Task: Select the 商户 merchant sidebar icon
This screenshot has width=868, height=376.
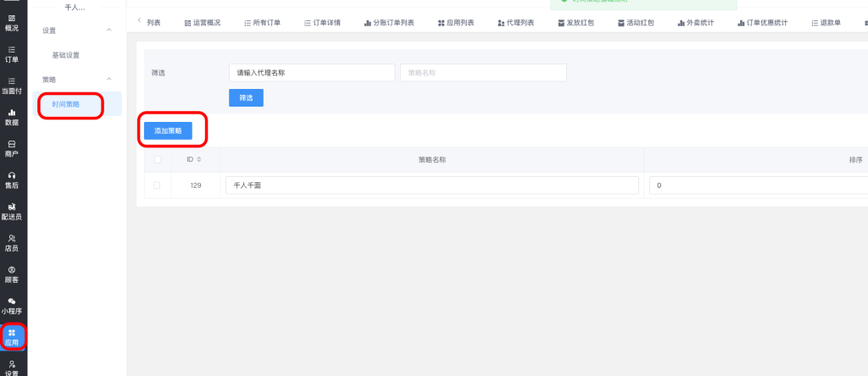Action: 12,148
